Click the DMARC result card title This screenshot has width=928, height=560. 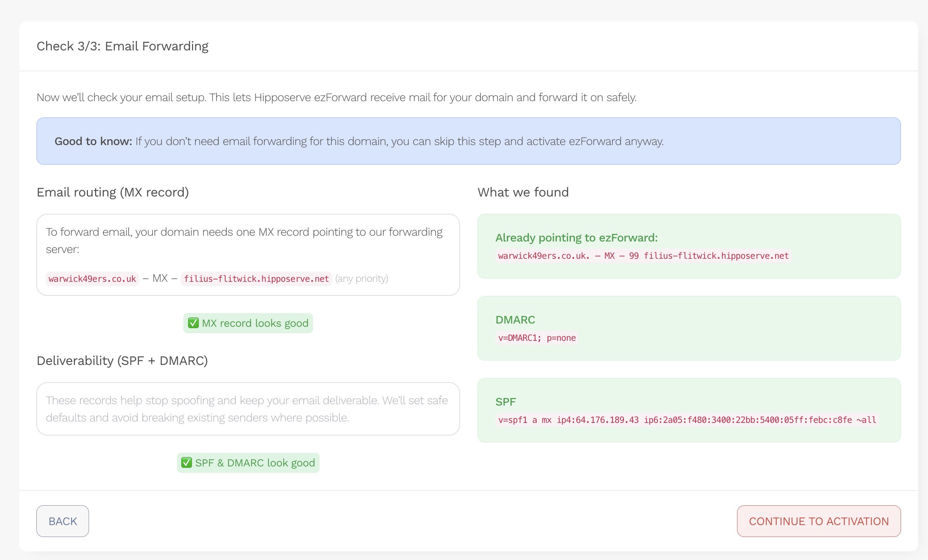point(515,320)
